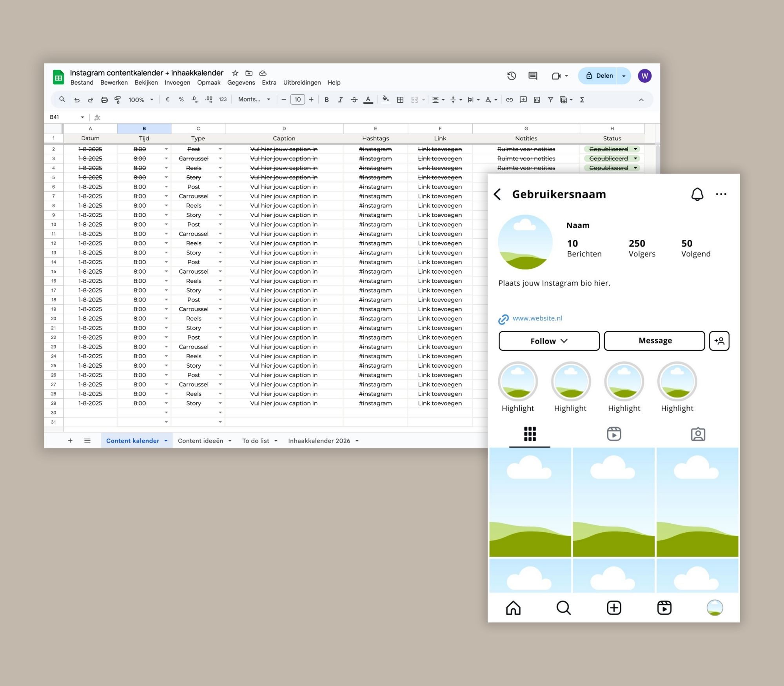The image size is (784, 686).
Task: Click the strikethrough formatting icon
Action: (x=354, y=100)
